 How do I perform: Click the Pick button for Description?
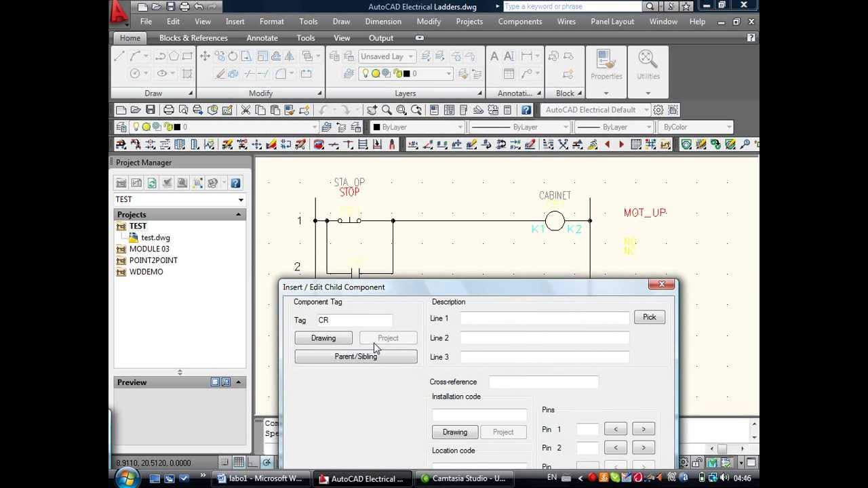click(x=649, y=317)
